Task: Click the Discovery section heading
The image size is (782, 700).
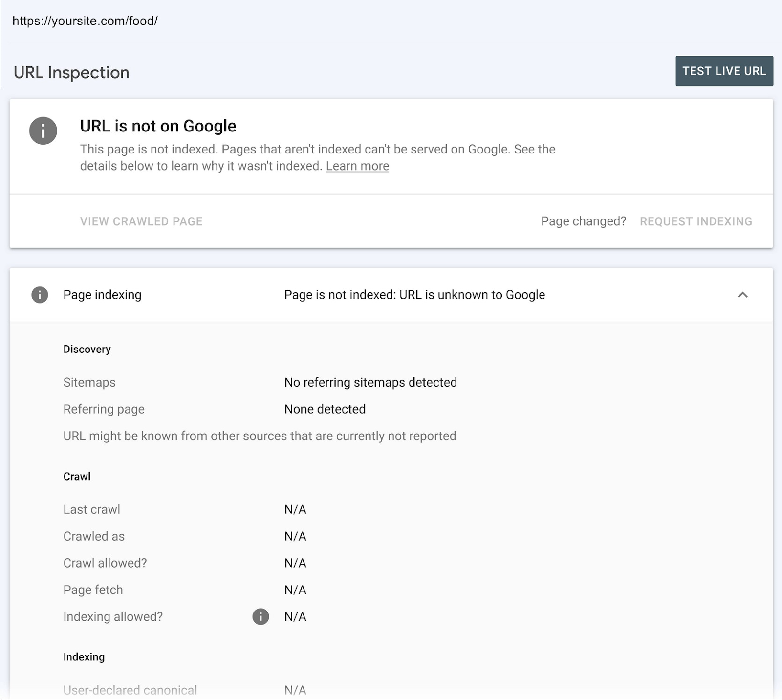Action: point(87,349)
